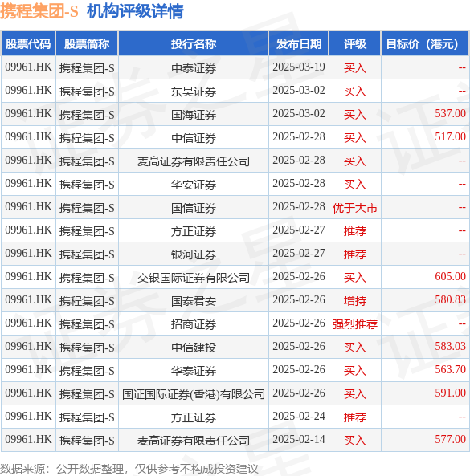Click the 评级 column header
The width and height of the screenshot is (470, 476).
pos(354,43)
